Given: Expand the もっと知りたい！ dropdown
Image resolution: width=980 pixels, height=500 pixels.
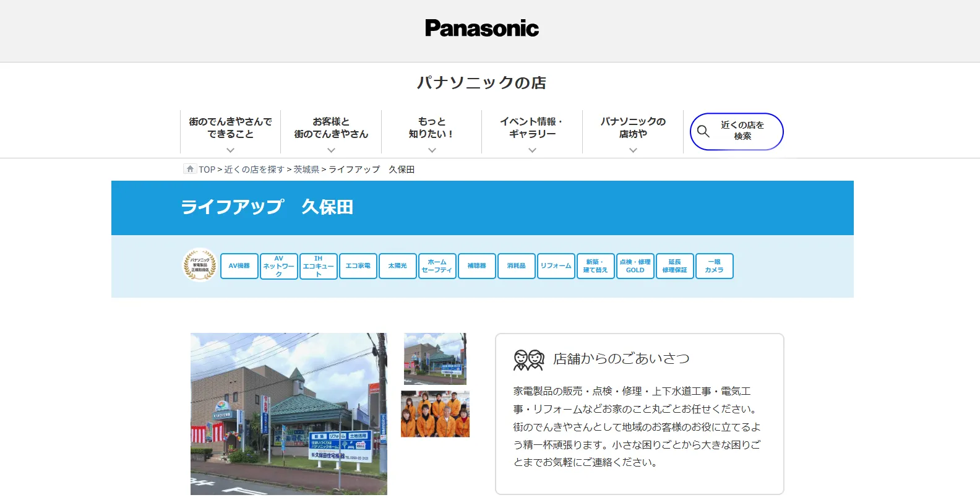Looking at the screenshot, I should [431, 131].
